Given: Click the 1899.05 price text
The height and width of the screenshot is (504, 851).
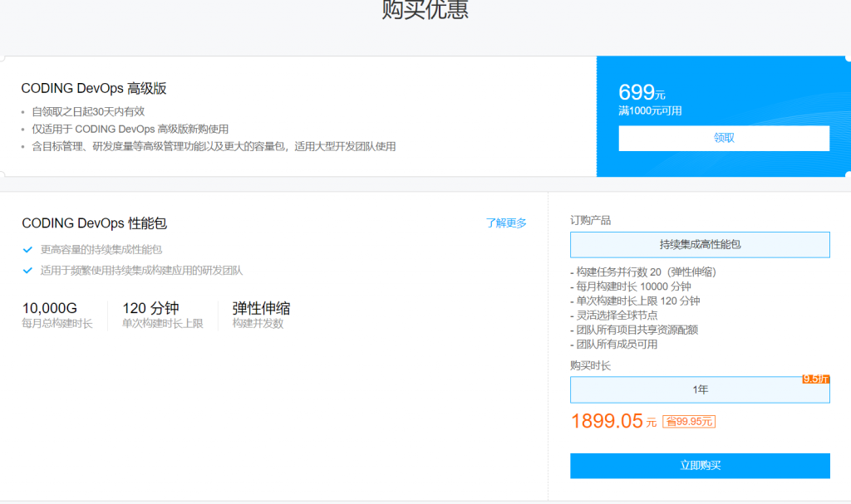Looking at the screenshot, I should 607,421.
